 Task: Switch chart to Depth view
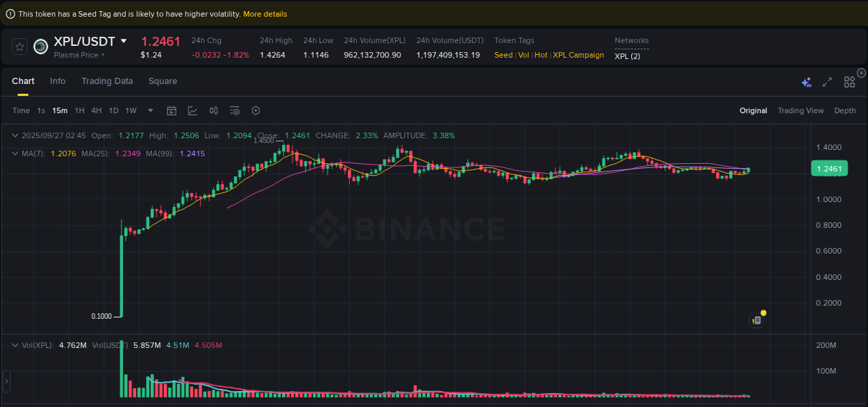coord(844,110)
